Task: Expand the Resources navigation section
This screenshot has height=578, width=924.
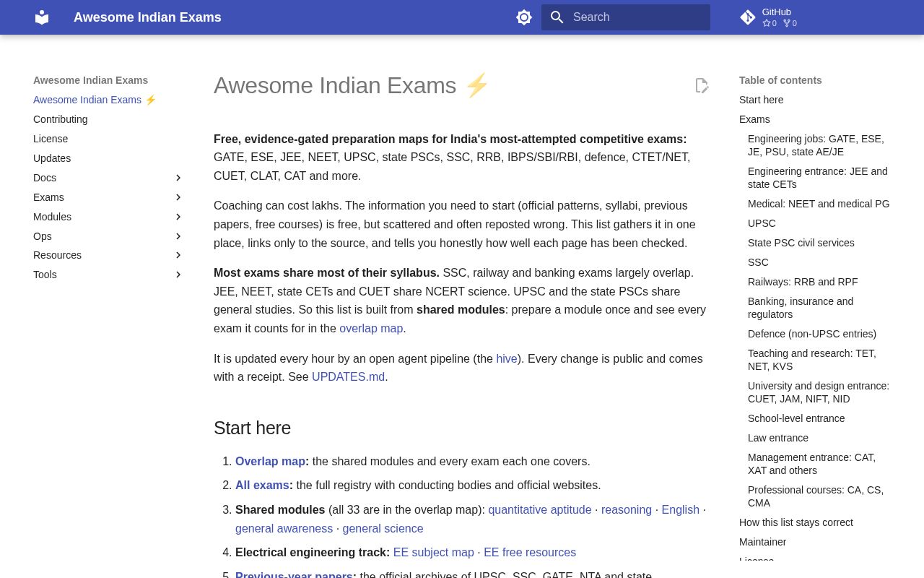Action: point(108,255)
